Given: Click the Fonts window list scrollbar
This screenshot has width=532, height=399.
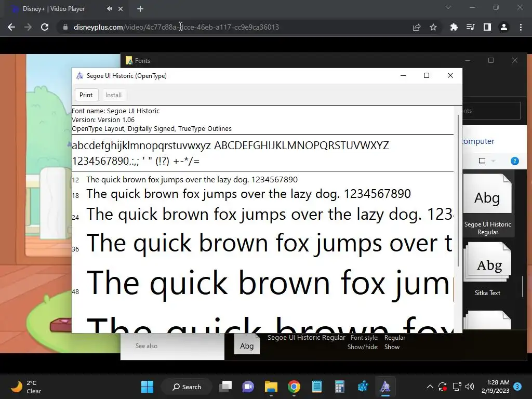Looking at the screenshot, I should point(523,287).
